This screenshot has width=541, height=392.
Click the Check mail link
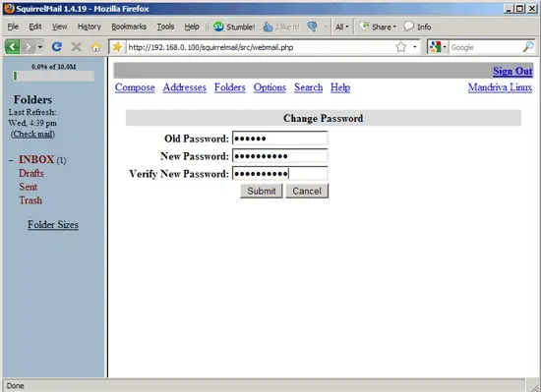tap(32, 134)
